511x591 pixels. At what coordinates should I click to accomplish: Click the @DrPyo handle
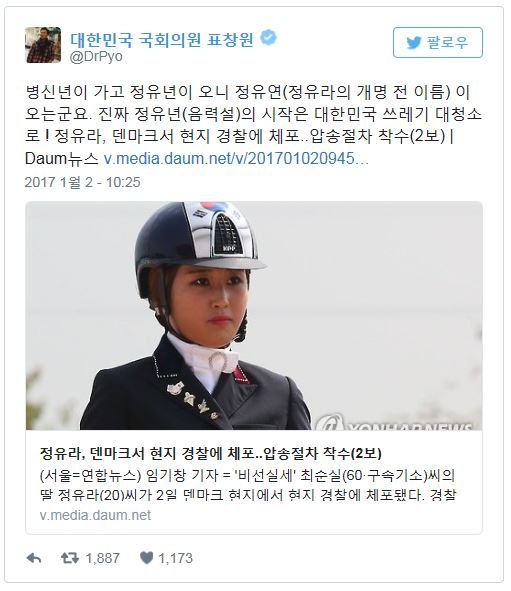pyautogui.click(x=96, y=57)
